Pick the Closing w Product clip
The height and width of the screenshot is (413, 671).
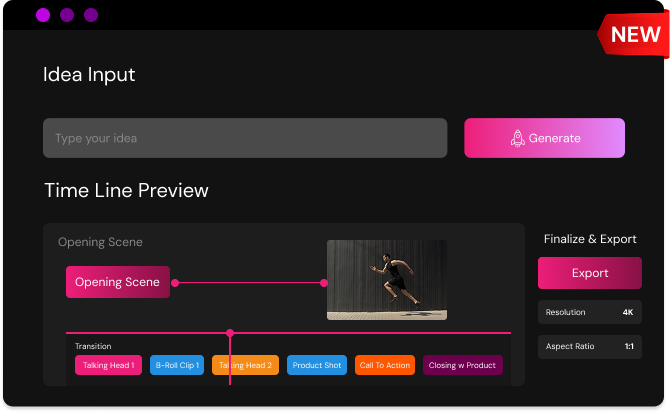coord(462,365)
